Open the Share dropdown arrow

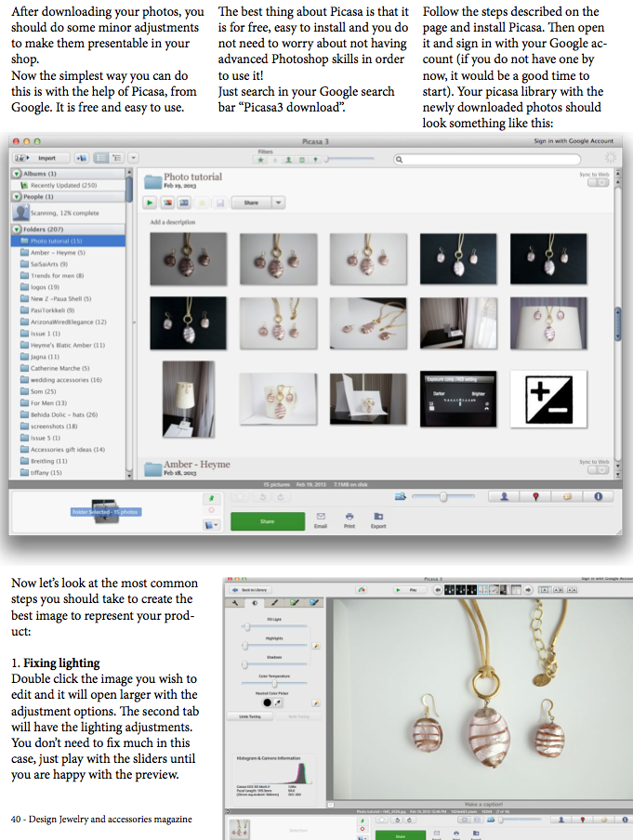tap(278, 203)
